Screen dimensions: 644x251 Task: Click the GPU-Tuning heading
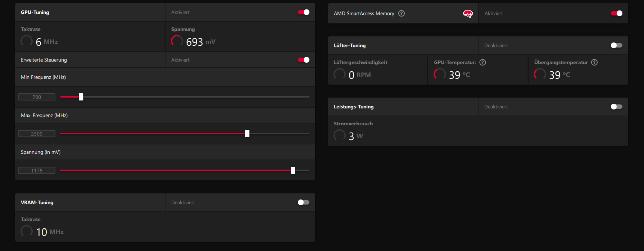click(x=35, y=12)
